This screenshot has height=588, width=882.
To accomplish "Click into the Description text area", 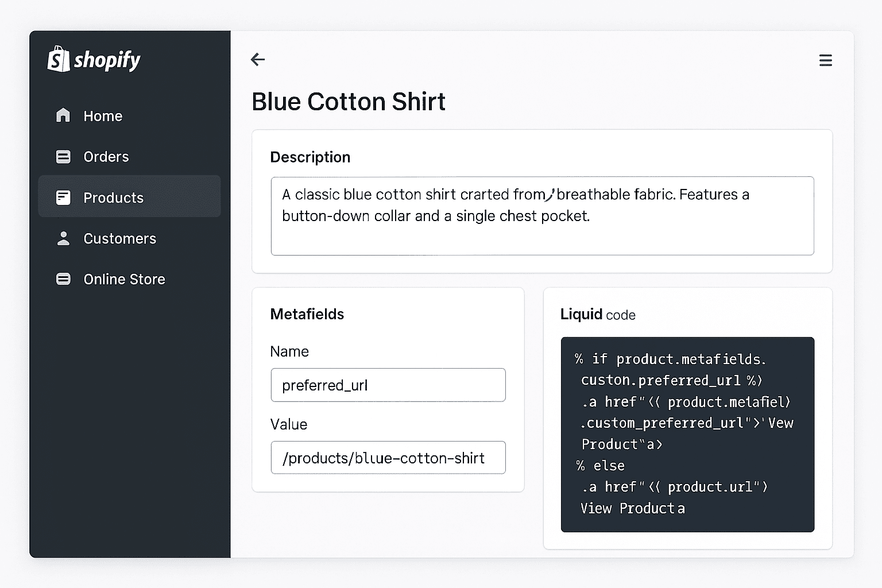I will [x=542, y=216].
